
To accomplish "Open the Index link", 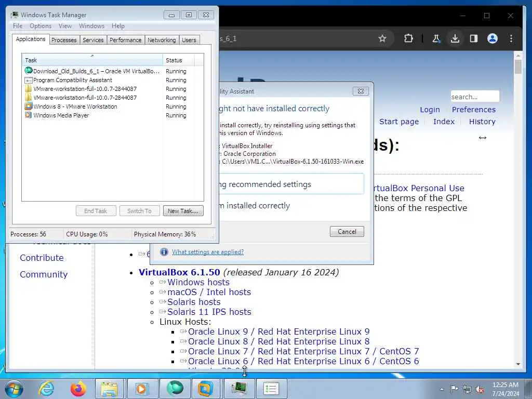I will (444, 122).
